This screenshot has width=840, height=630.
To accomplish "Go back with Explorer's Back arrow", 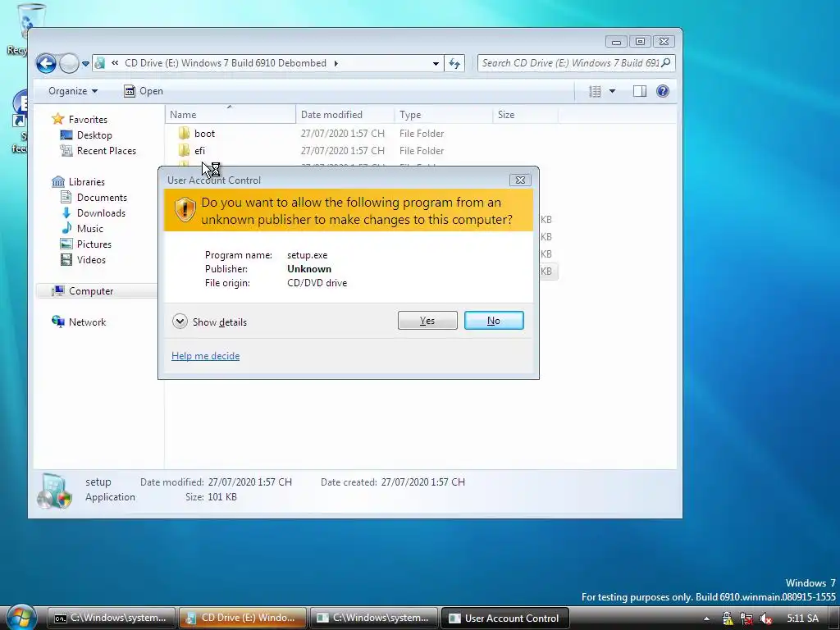I will (x=46, y=63).
